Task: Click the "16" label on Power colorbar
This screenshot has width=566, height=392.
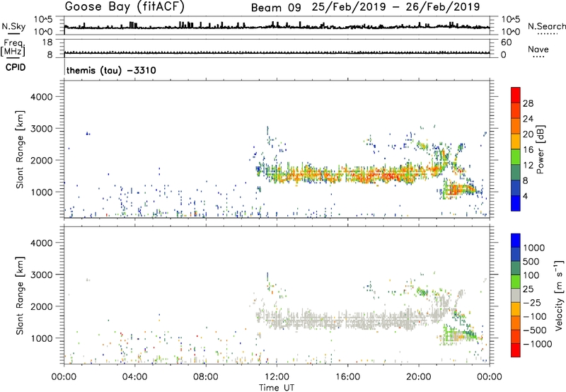Action: coord(528,150)
